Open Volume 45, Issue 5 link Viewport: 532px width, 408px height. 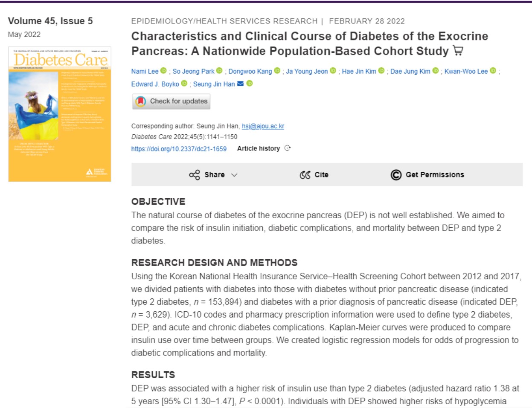tap(50, 21)
